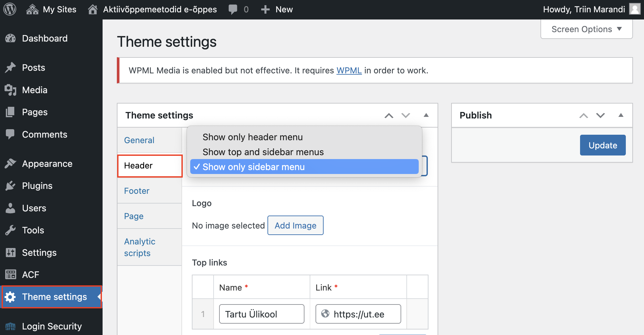Move the Publish panel down with chevron
The width and height of the screenshot is (644, 335).
tap(600, 115)
